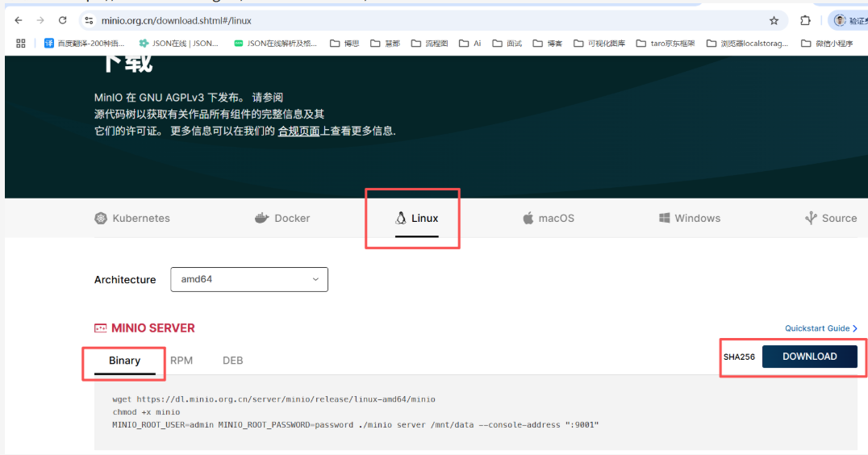Screen dimensions: 868x455
Task: Click the Architecture label
Action: point(125,279)
